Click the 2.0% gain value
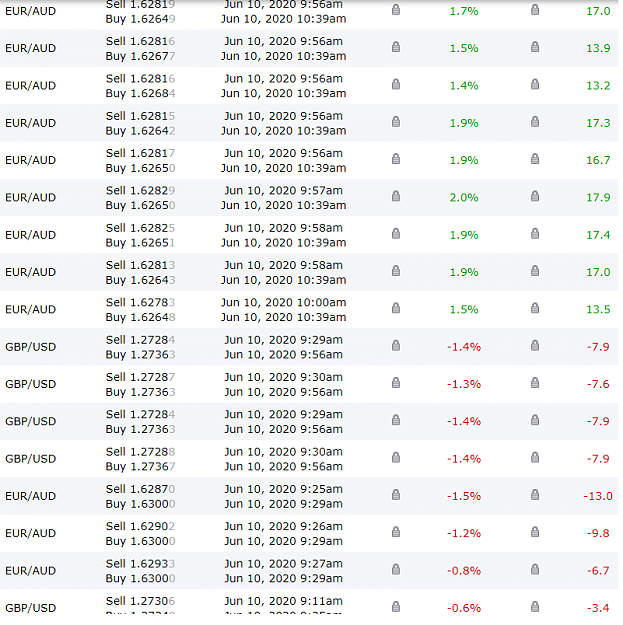Viewport: 623px width, 625px height. (x=464, y=198)
